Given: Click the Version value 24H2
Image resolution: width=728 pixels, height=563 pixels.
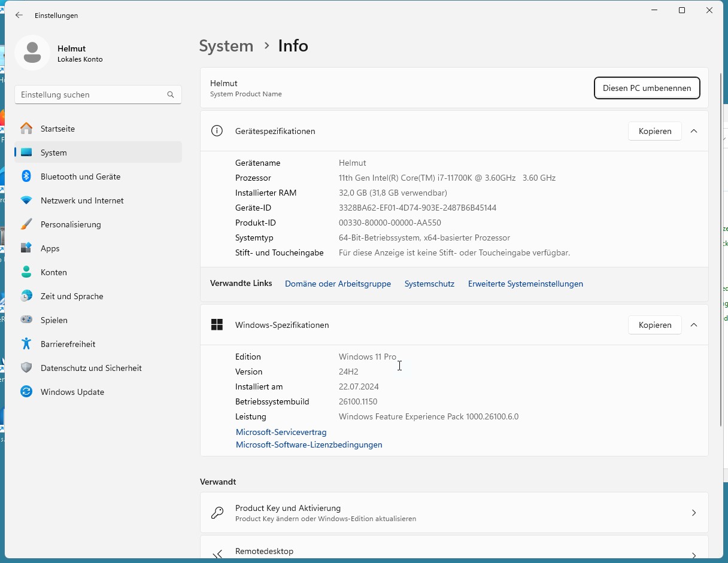Looking at the screenshot, I should (x=348, y=372).
